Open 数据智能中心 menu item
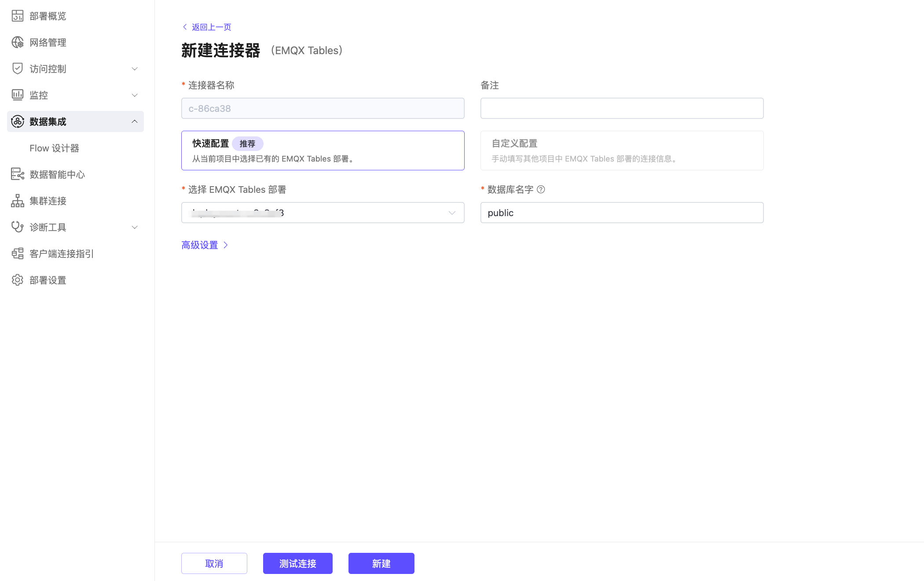924x581 pixels. (x=75, y=174)
